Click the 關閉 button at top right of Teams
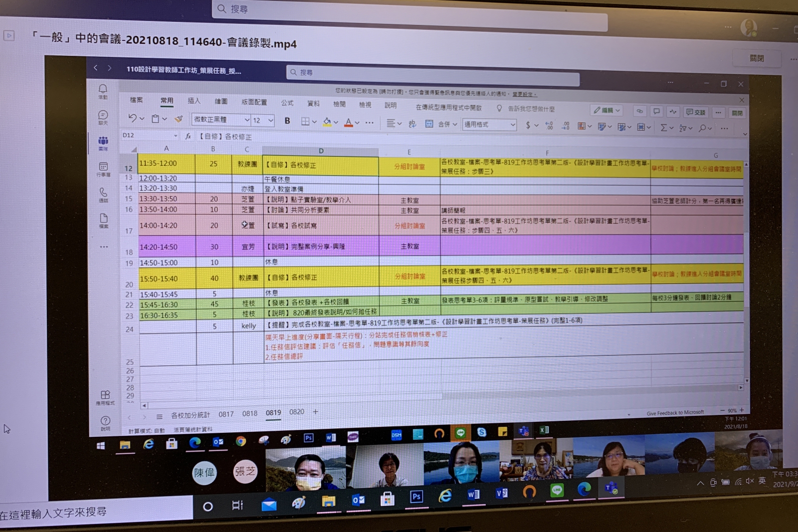798x532 pixels. pos(757,58)
